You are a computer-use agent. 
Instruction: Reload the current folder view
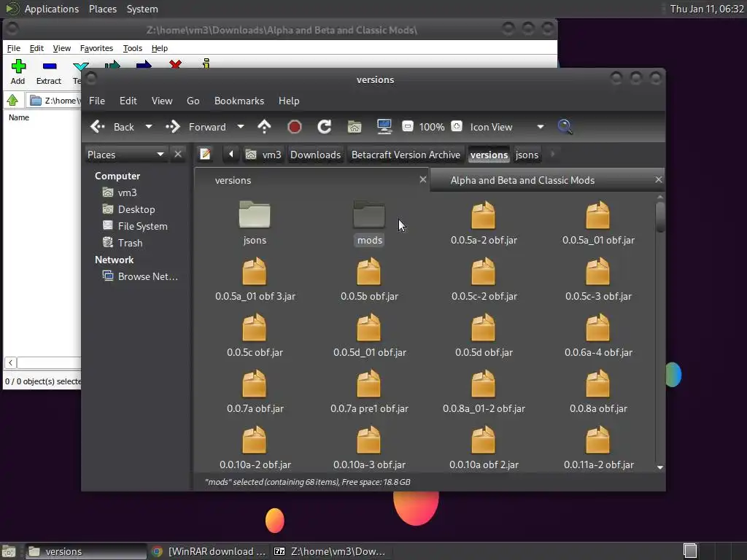pos(325,127)
